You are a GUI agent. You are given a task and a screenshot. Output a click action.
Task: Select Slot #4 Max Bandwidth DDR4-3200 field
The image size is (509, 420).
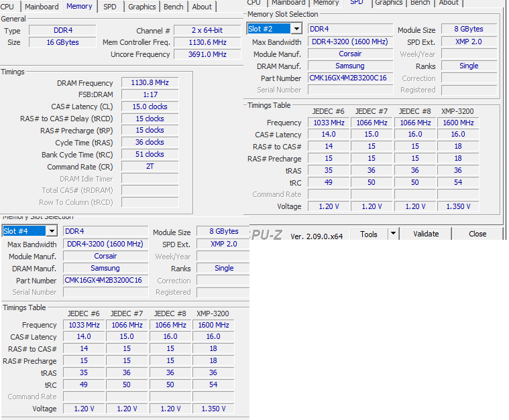click(x=105, y=244)
